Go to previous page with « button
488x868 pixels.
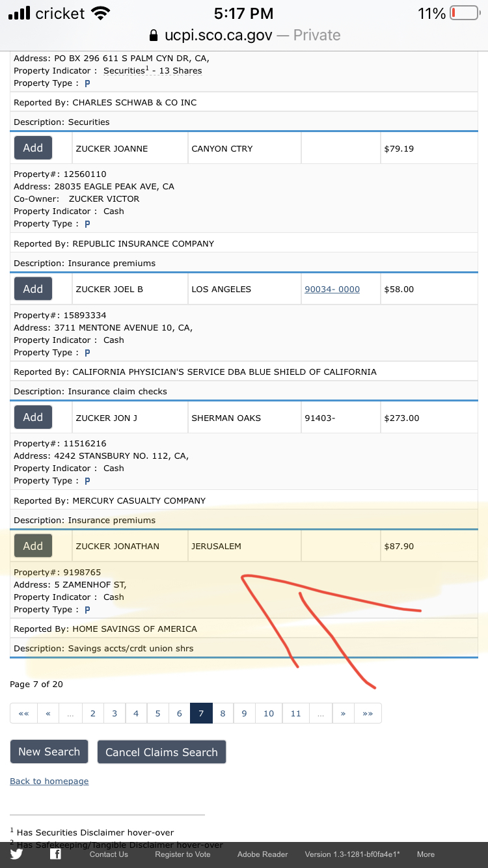click(48, 713)
